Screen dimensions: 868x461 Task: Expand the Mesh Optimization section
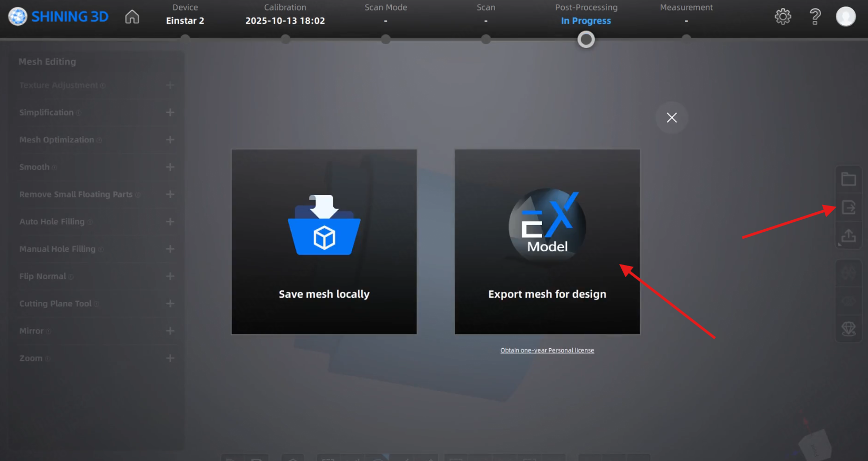pyautogui.click(x=170, y=140)
